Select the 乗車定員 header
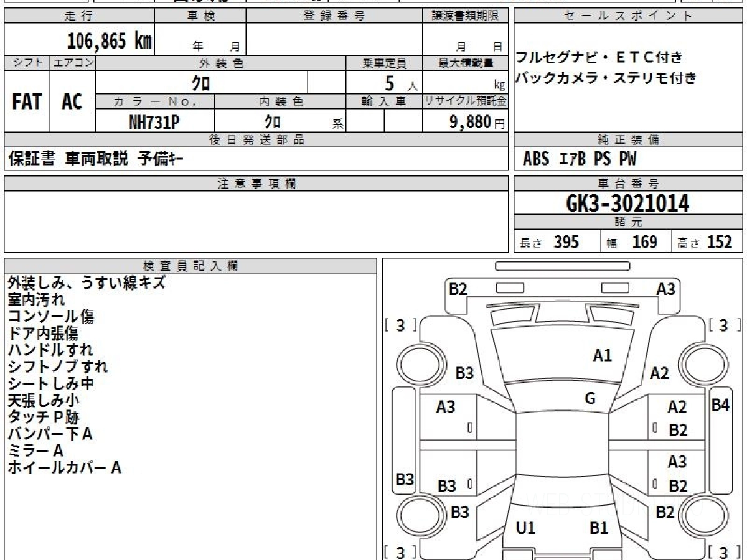Viewport: 747px width, 560px height. (x=384, y=63)
